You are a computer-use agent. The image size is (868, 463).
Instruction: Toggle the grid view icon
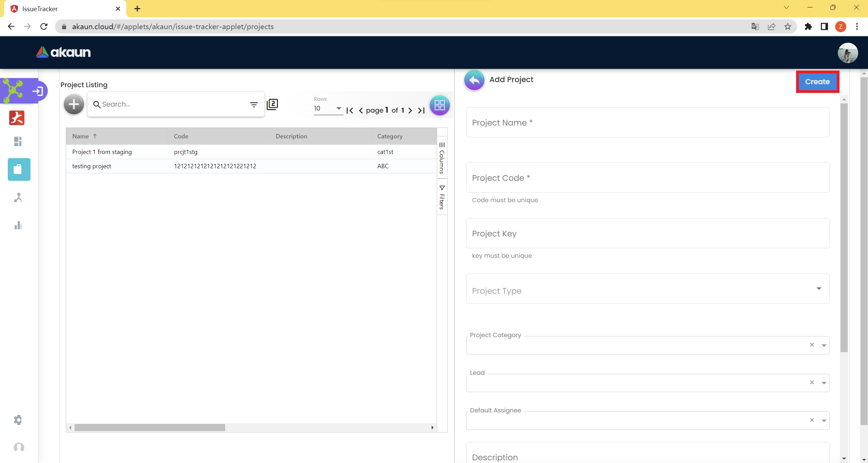[439, 105]
